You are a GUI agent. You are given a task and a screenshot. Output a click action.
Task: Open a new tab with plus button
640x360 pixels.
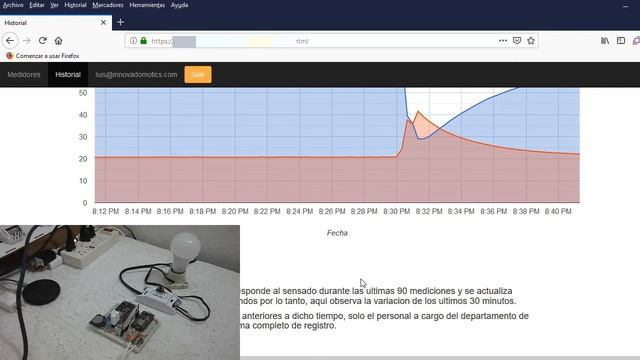tap(120, 22)
